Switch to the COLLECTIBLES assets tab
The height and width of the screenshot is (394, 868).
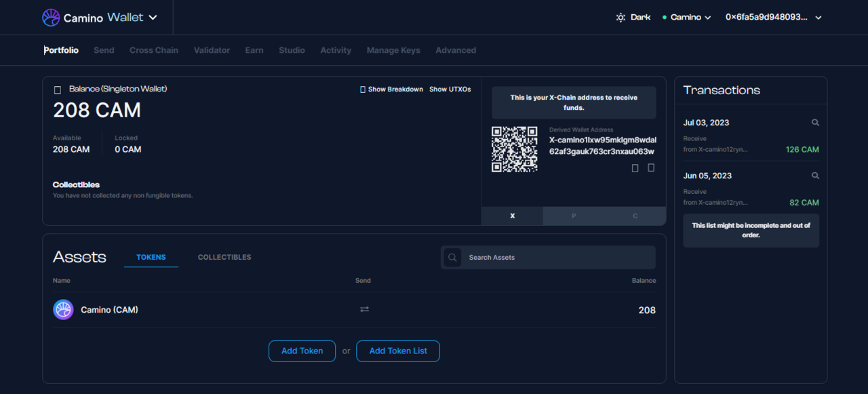click(224, 257)
